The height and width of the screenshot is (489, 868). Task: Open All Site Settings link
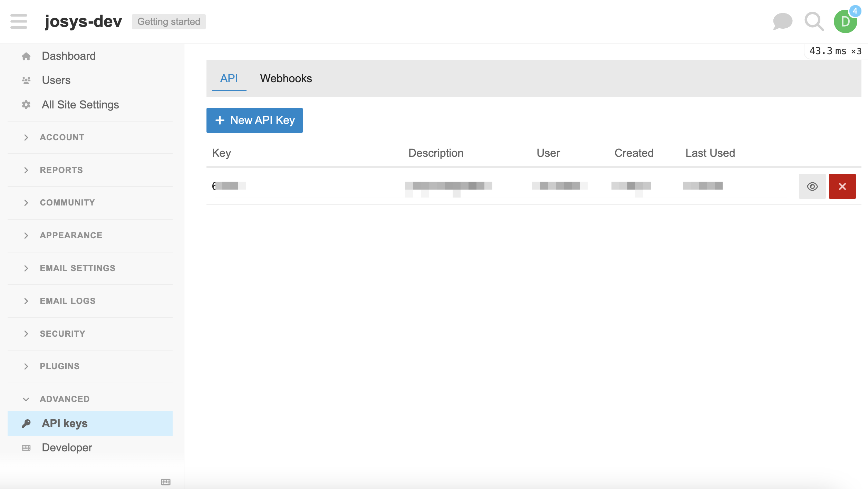click(80, 105)
